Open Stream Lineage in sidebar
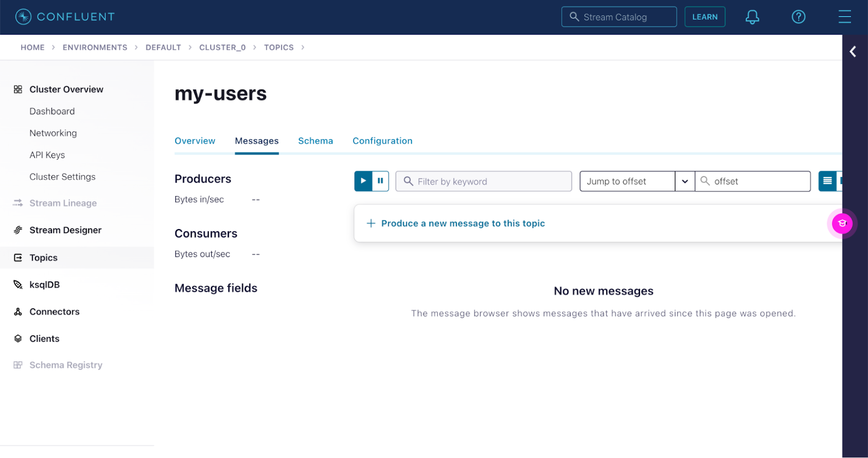The width and height of the screenshot is (868, 458). pos(63,203)
